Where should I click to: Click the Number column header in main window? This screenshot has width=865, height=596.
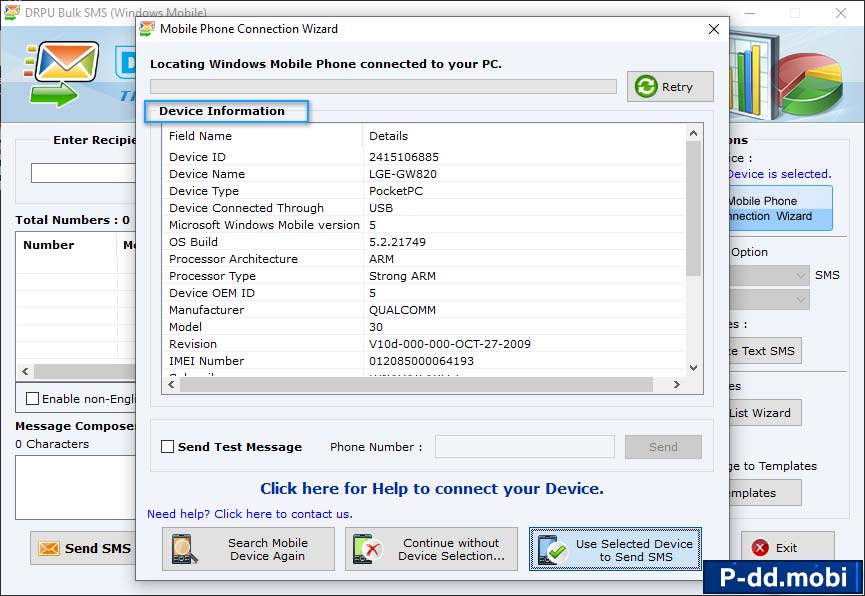coord(67,245)
